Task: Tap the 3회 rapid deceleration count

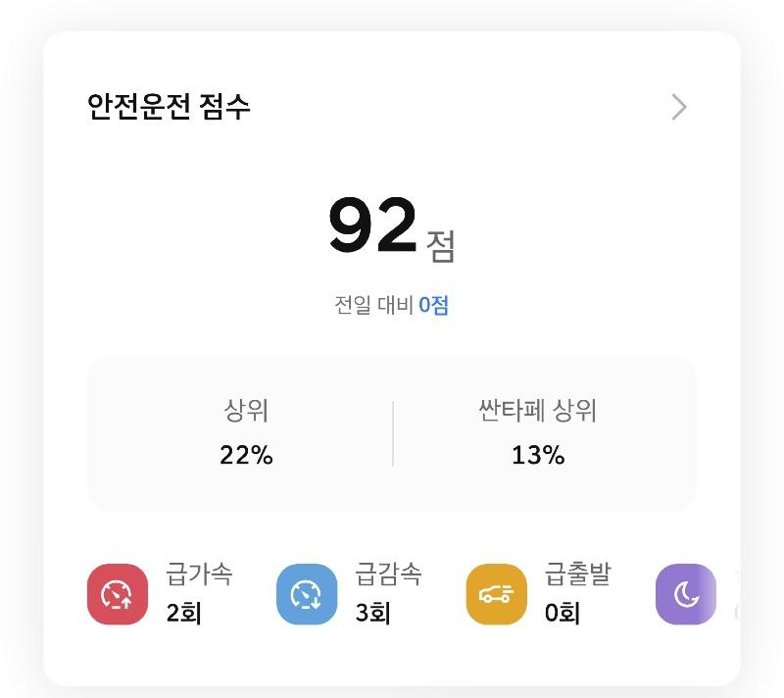Action: (x=373, y=613)
